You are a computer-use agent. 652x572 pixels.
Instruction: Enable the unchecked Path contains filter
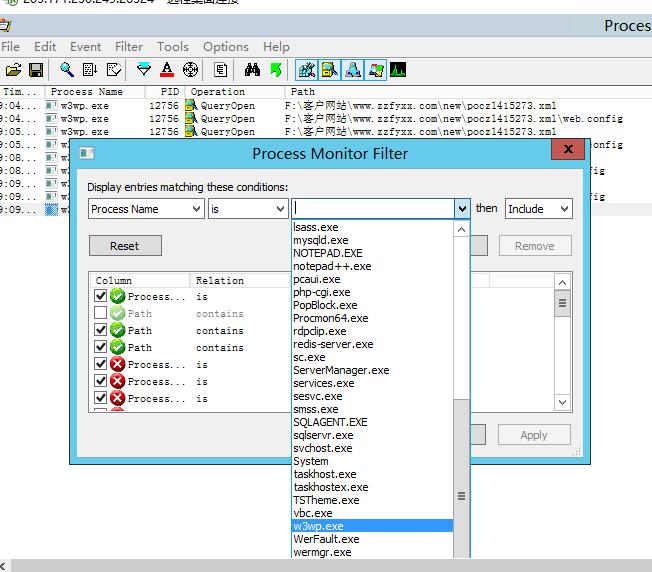[x=100, y=313]
